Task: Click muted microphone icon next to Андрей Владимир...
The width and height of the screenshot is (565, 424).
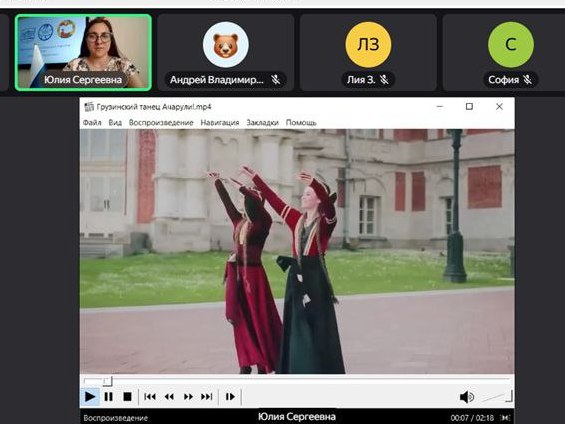Action: [276, 80]
